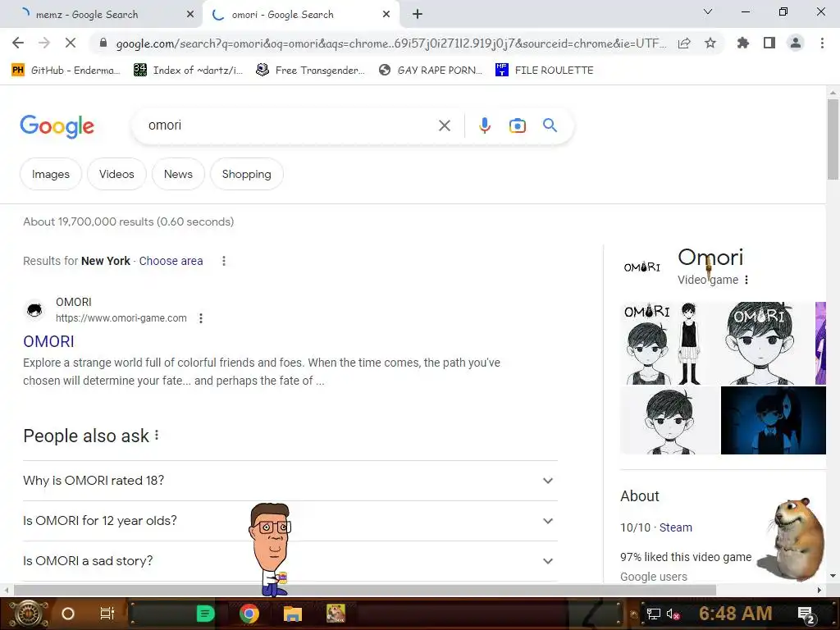Viewport: 840px width, 630px height.
Task: Open the large Omori face thumbnail
Action: coord(760,344)
